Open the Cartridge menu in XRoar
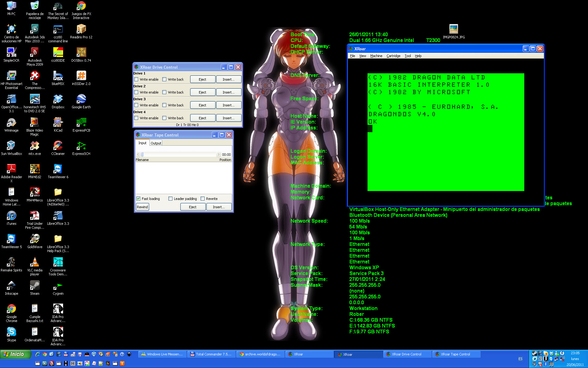This screenshot has height=368, width=588. pos(393,56)
